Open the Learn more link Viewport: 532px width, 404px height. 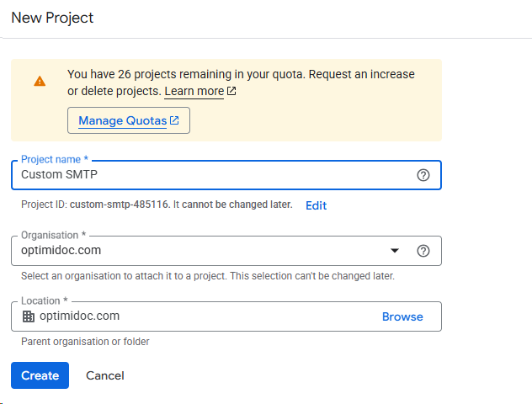click(x=194, y=91)
